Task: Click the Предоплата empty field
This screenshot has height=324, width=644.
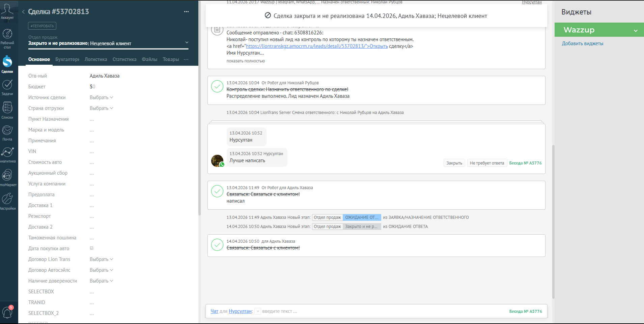Action: (x=92, y=195)
